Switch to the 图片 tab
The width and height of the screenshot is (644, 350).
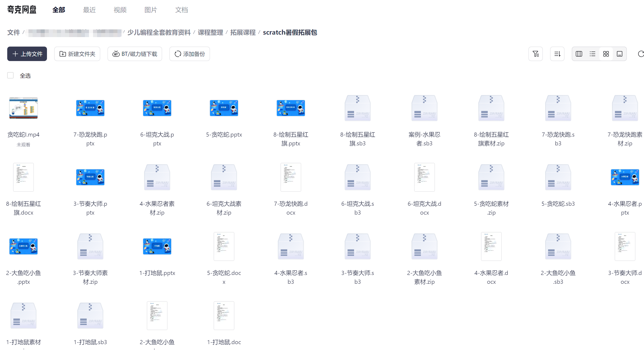coord(151,10)
